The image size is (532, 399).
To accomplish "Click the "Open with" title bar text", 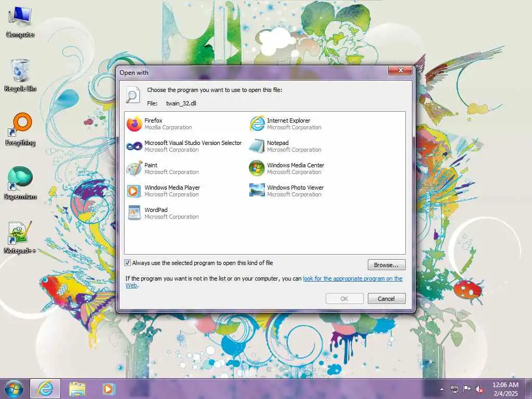I will point(134,72).
